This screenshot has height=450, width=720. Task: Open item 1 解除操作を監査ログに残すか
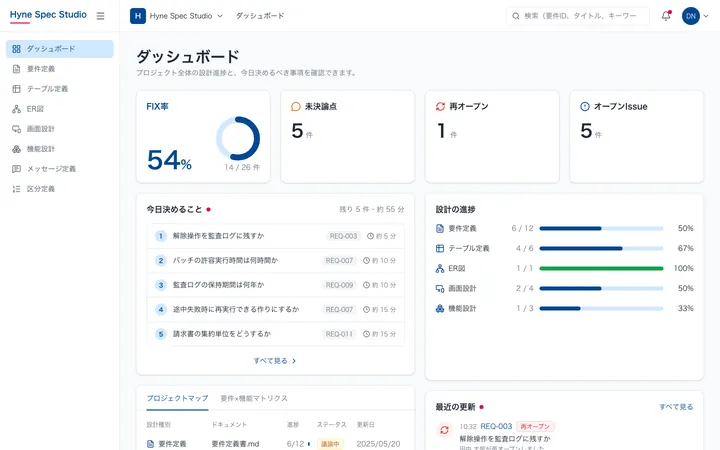point(276,236)
